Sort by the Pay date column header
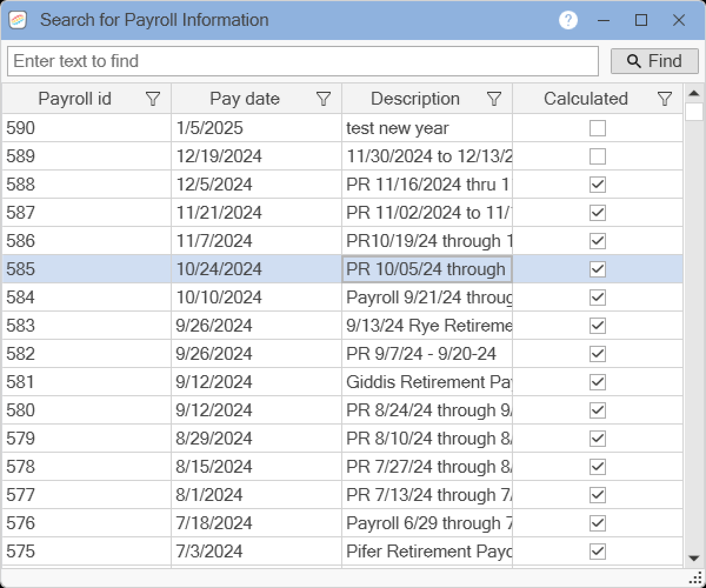Screen dimensions: 706x588 tap(245, 99)
